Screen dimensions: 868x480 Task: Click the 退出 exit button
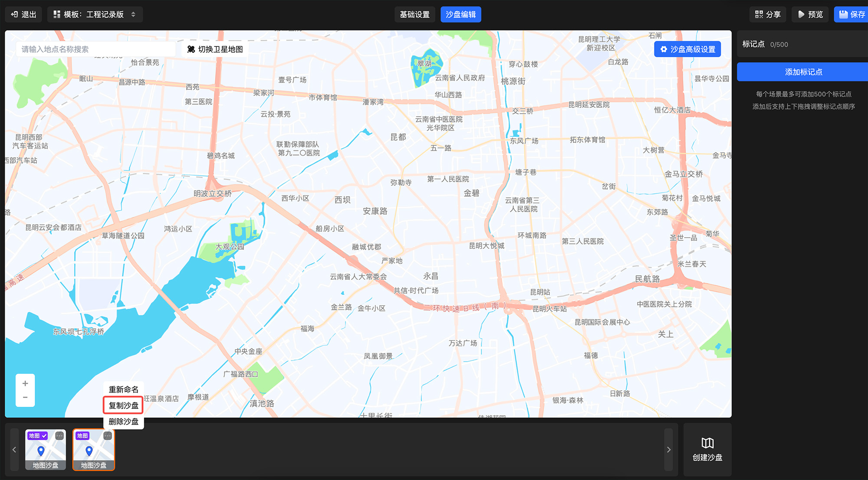pyautogui.click(x=23, y=14)
